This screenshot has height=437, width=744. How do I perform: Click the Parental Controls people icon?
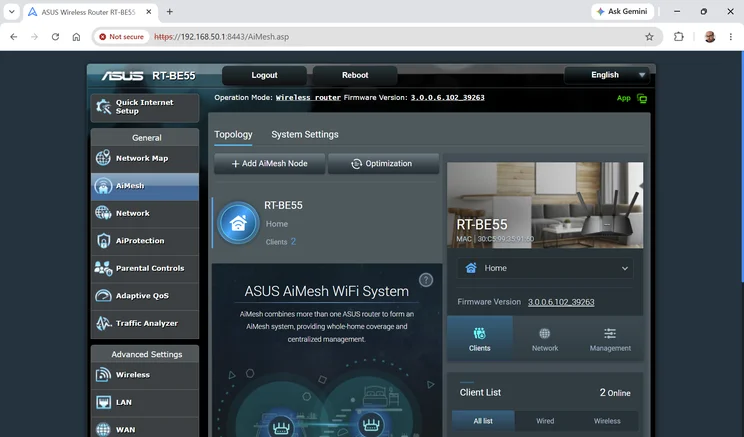pyautogui.click(x=103, y=268)
